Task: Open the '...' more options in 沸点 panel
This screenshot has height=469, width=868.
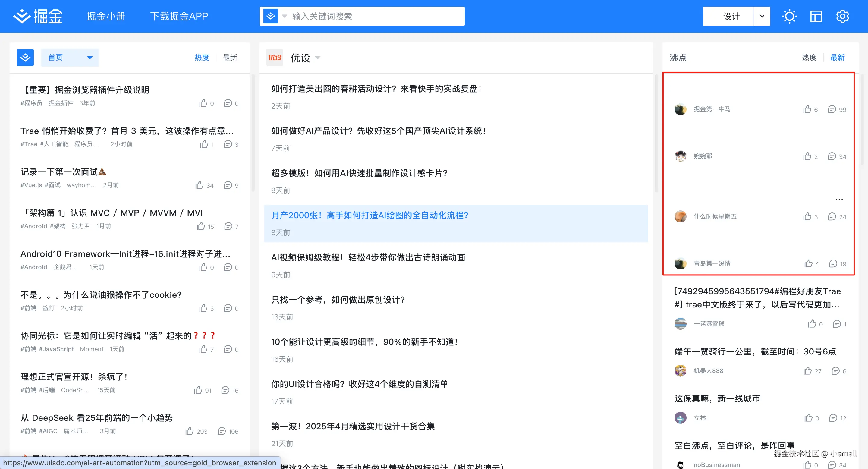Action: click(x=839, y=199)
